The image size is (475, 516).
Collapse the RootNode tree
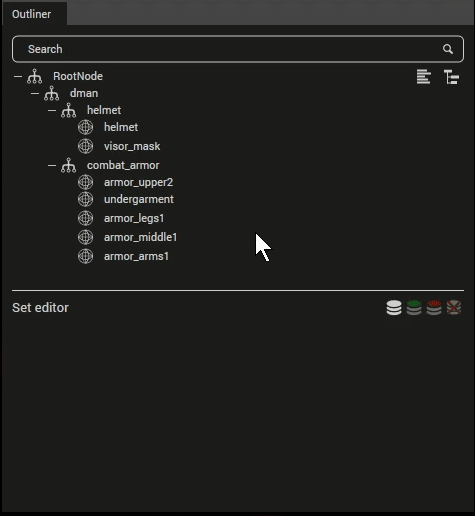pos(18,76)
